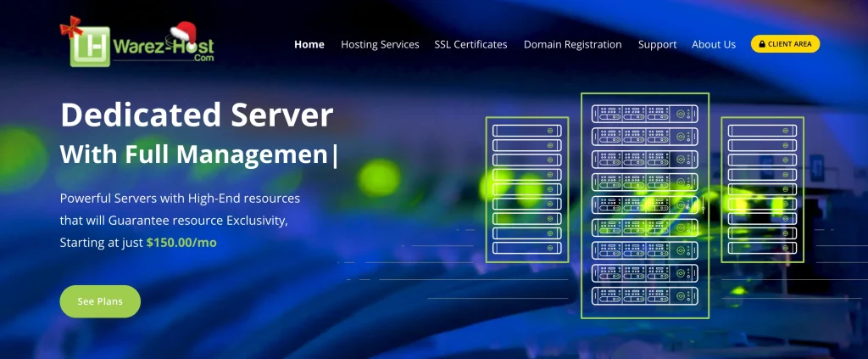Select the left server rack illustration
868x359 pixels.
tap(526, 189)
